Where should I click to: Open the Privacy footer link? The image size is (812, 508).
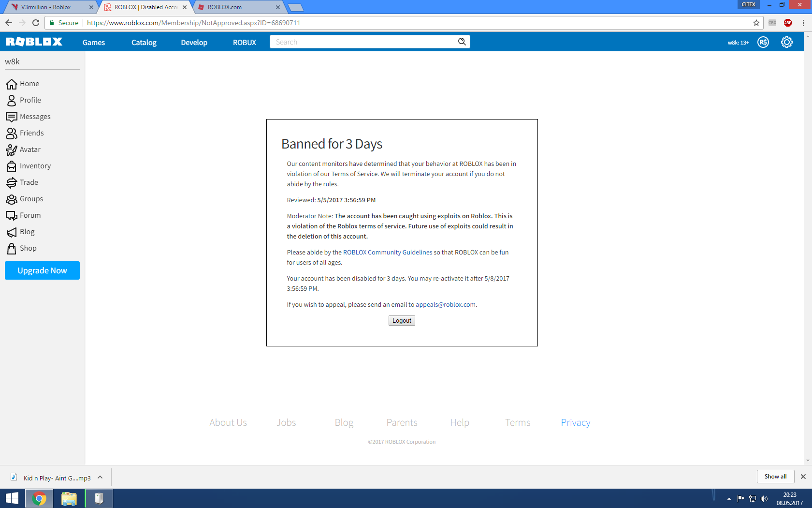pyautogui.click(x=576, y=422)
